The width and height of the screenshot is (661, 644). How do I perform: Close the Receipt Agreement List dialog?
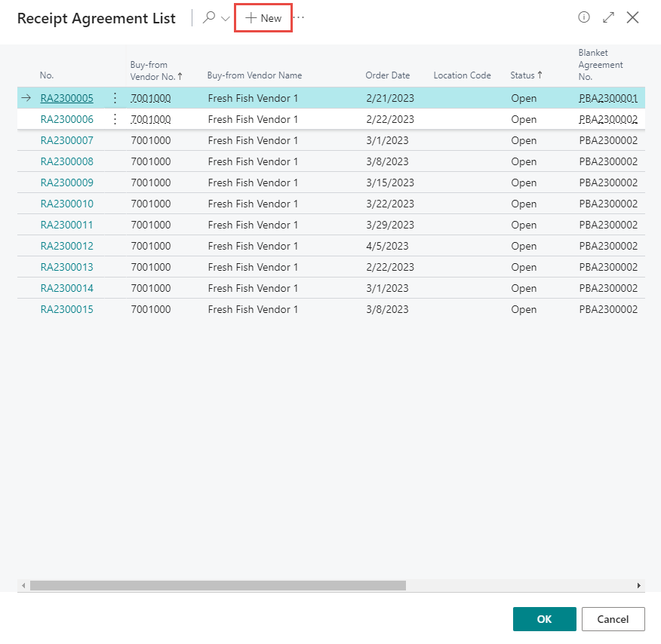(x=632, y=17)
